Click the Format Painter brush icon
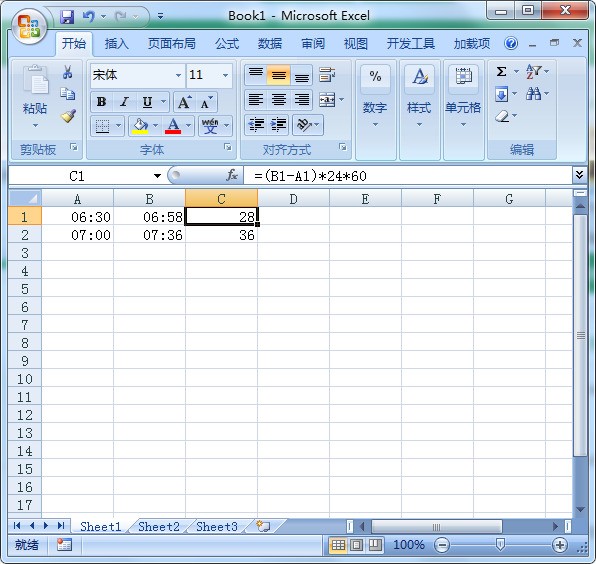The height and width of the screenshot is (564, 596). 68,116
